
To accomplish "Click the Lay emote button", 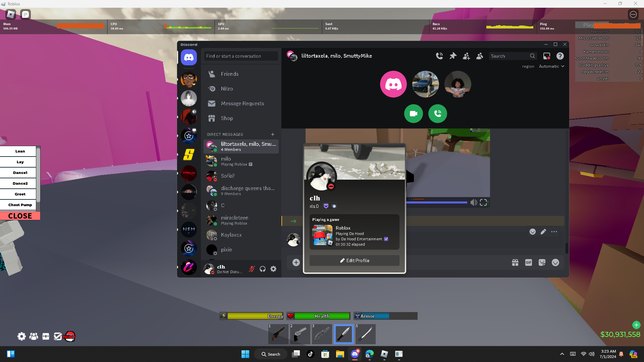I will pyautogui.click(x=20, y=162).
